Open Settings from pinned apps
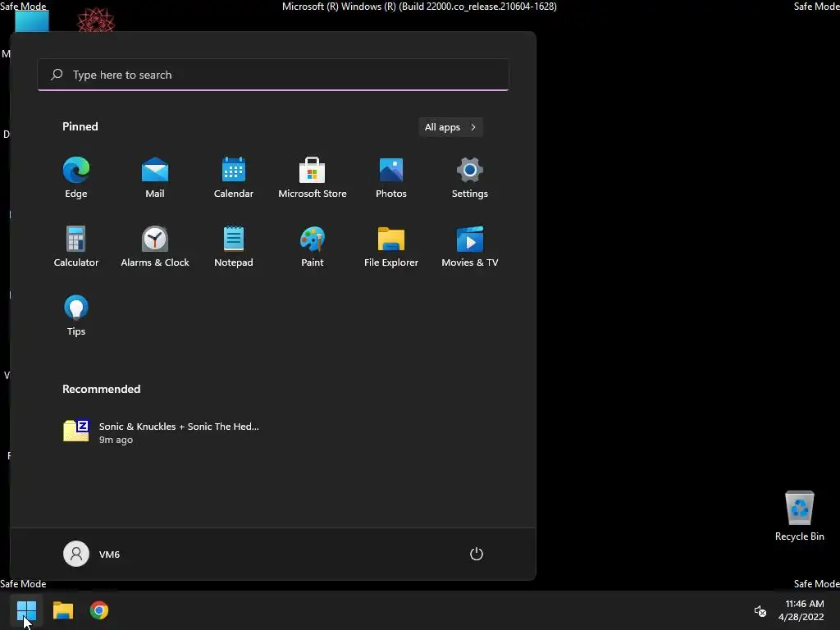Viewport: 840px width, 630px height. click(470, 178)
